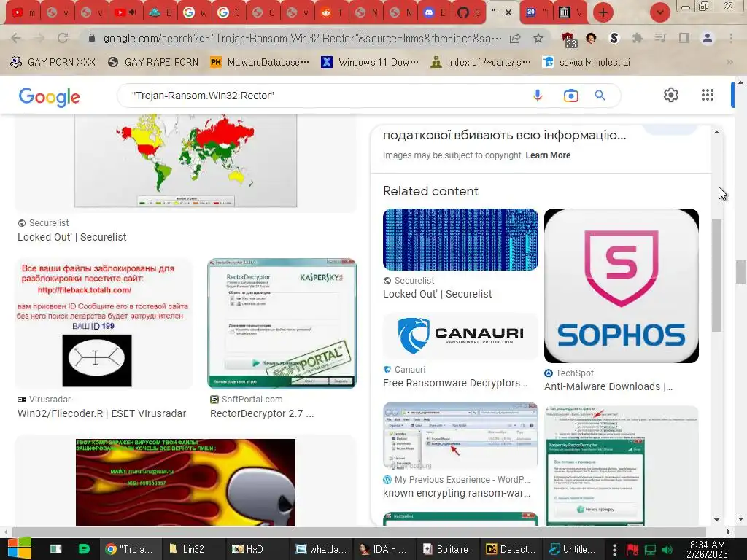The image size is (747, 560).
Task: Expand the tab search dropdown arrow
Action: (x=659, y=12)
